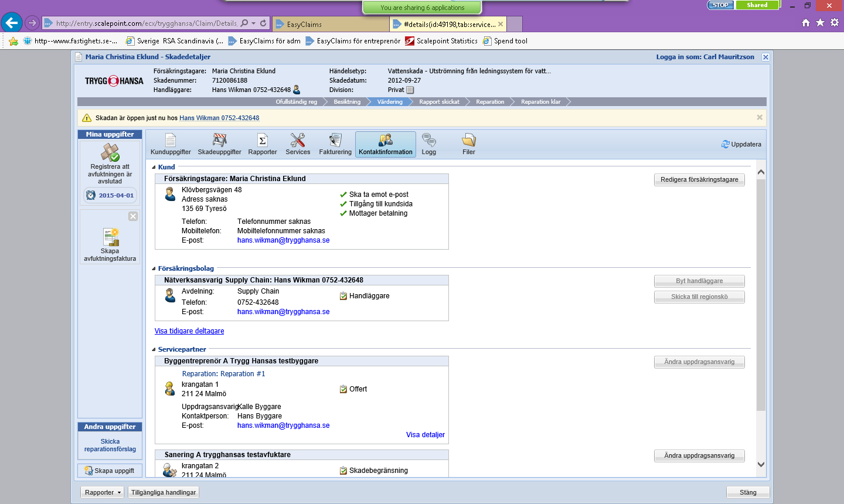Click Tillgängliga handlingar button
The width and height of the screenshot is (844, 504).
[x=164, y=492]
